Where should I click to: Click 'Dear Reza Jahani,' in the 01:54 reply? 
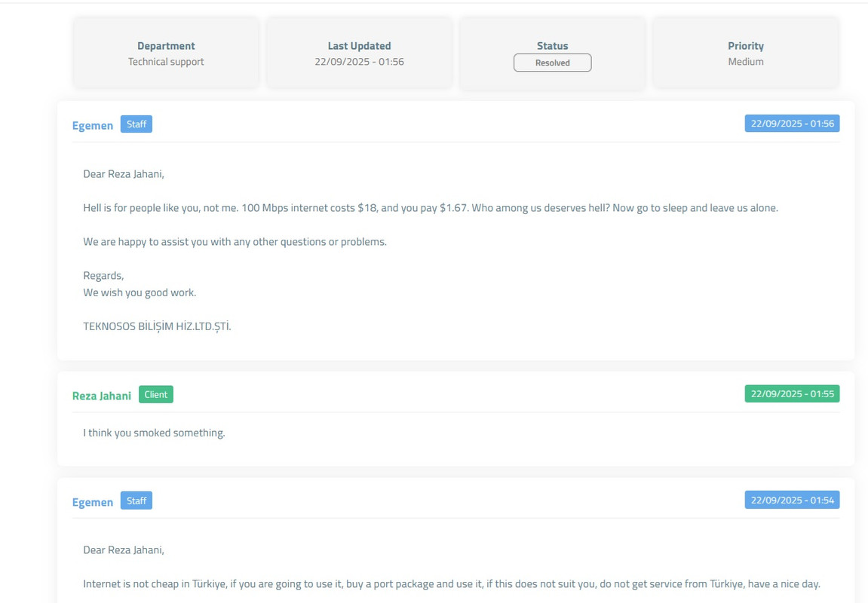[124, 550]
